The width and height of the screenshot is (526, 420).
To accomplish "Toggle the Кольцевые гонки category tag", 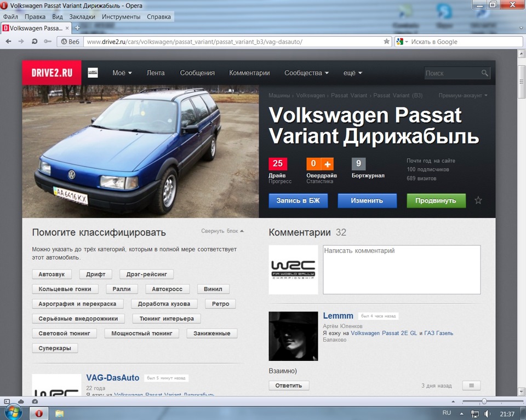I will [65, 289].
